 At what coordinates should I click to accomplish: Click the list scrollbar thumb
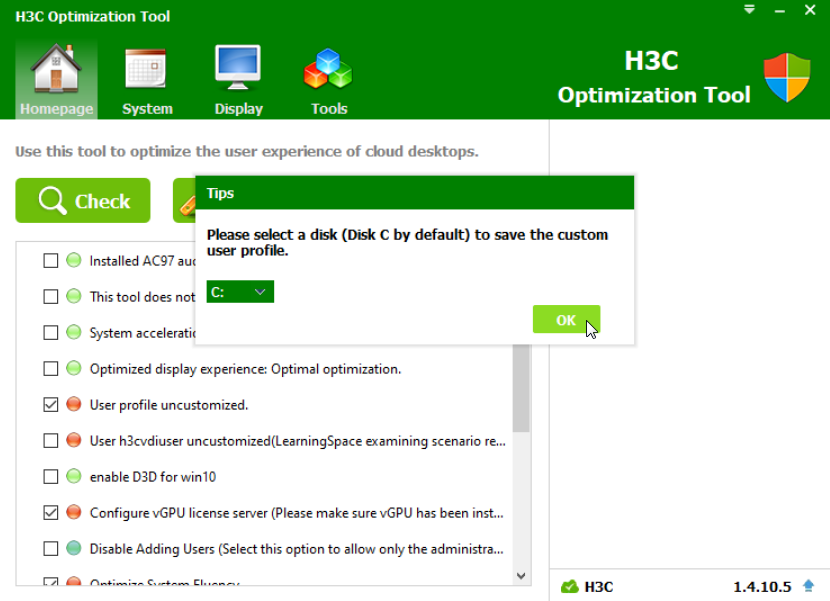(x=521, y=388)
